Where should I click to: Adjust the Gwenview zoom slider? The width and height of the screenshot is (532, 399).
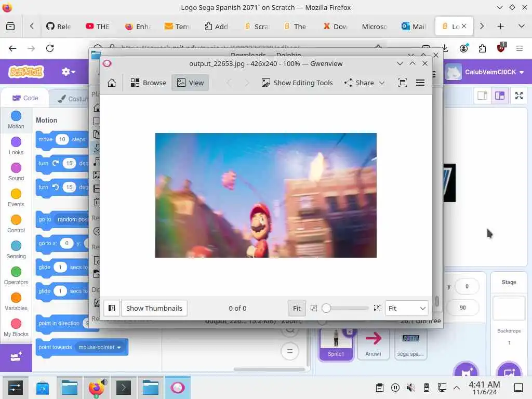click(345, 308)
